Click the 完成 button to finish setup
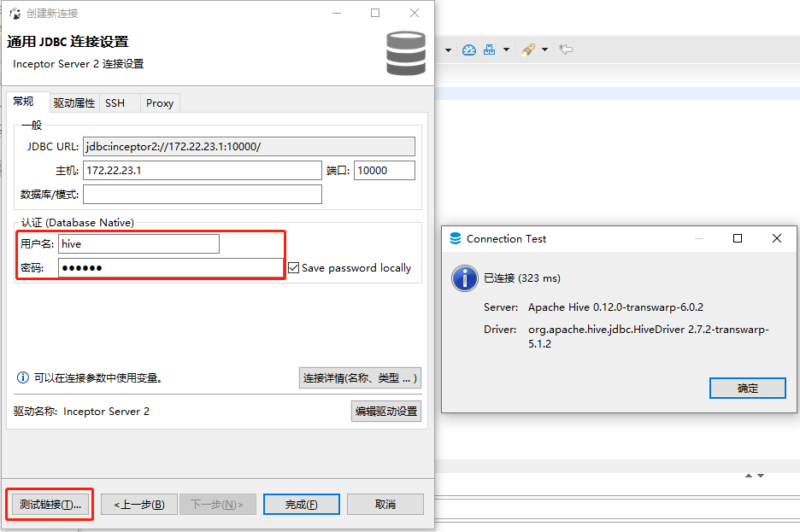Viewport: 800px width, 532px height. click(x=301, y=504)
